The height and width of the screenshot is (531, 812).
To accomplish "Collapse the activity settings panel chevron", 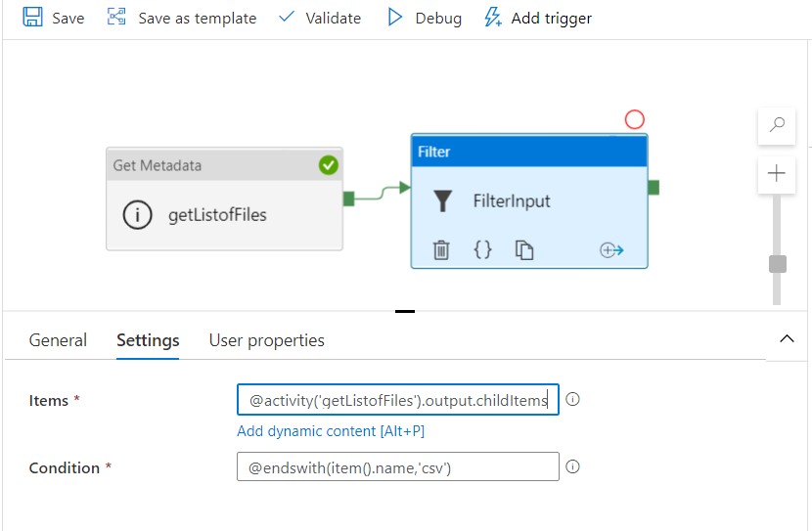I will coord(787,338).
